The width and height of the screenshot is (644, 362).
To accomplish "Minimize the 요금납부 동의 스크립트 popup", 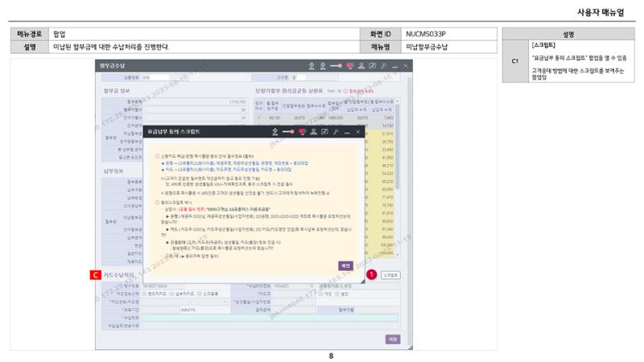I will coord(347,132).
